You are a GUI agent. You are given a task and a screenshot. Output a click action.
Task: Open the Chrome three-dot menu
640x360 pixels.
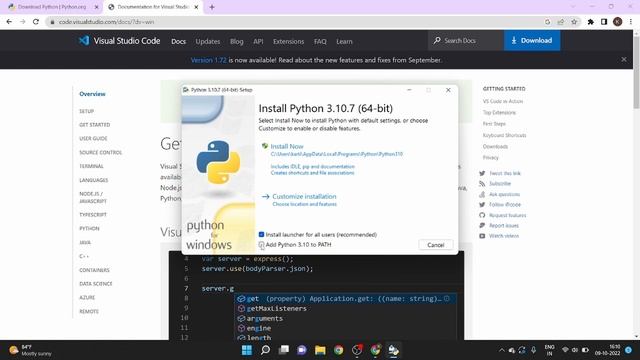pyautogui.click(x=631, y=22)
